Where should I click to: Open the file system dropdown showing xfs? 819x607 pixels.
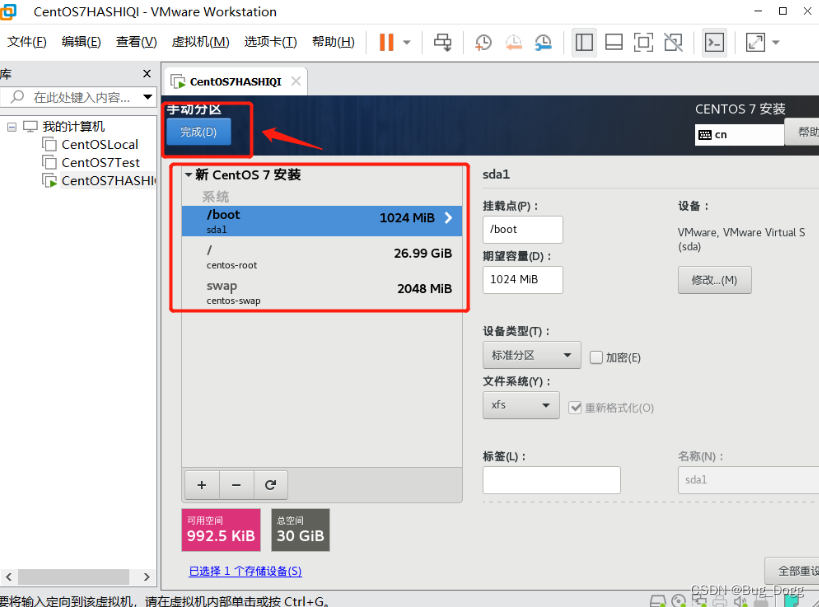tap(521, 405)
